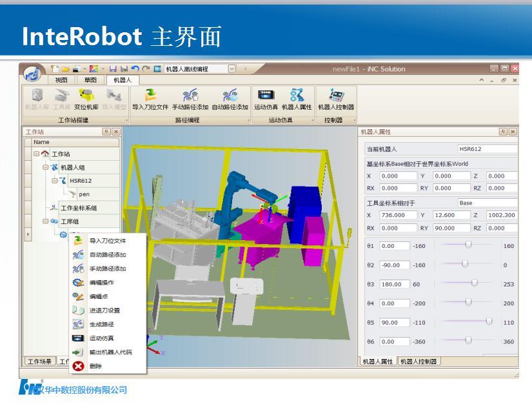Create a new file from the quick toolbar
Image resolution: width=532 pixels, height=408 pixels.
[55, 69]
